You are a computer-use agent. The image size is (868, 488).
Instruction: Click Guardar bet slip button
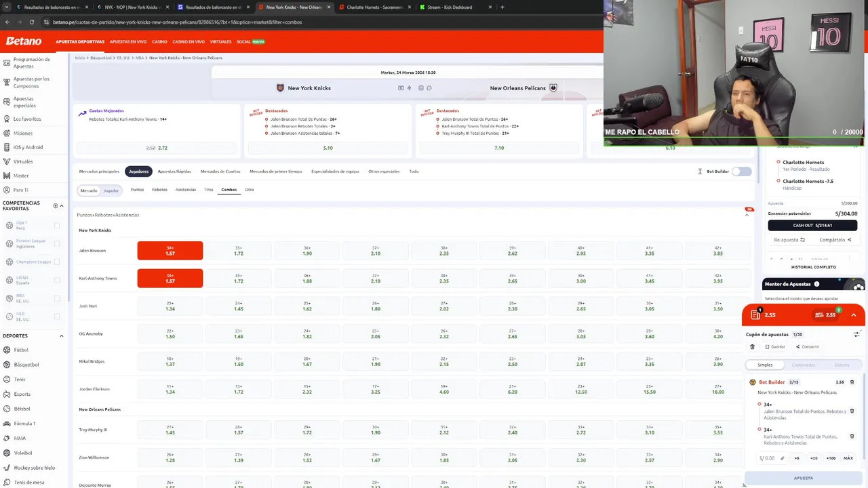[775, 346]
